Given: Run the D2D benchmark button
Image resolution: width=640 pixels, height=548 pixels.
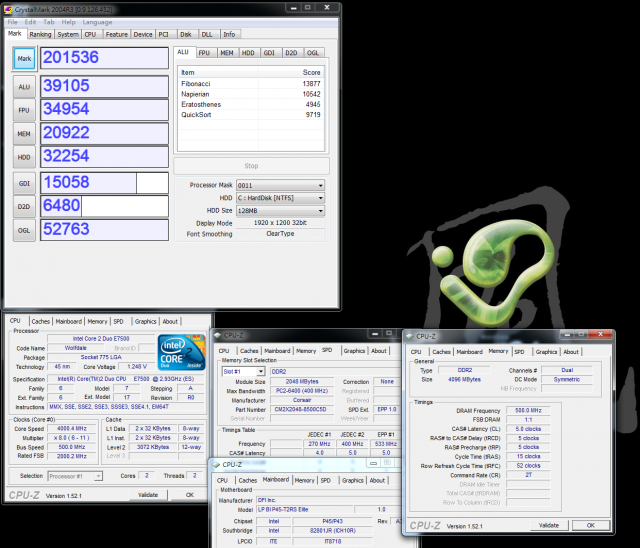Looking at the screenshot, I should pyautogui.click(x=24, y=207).
